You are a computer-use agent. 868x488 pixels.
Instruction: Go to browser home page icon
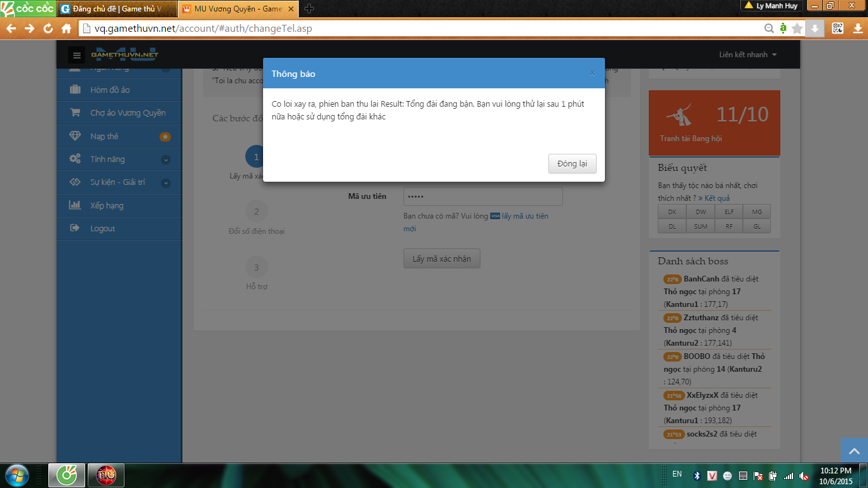[66, 29]
